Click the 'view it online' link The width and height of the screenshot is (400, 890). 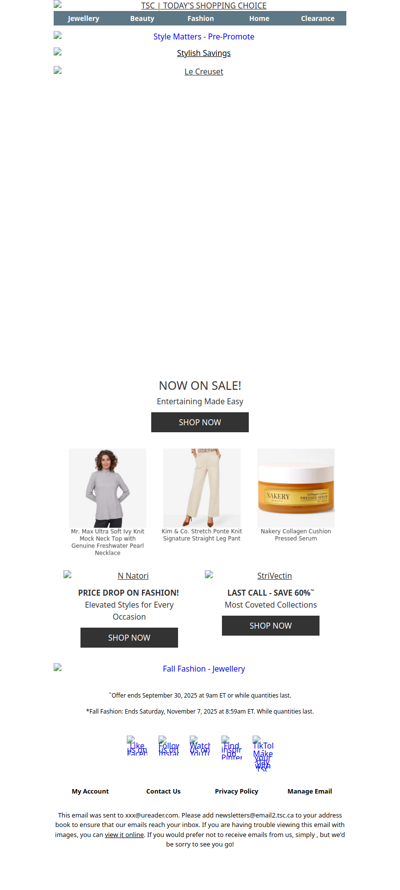coord(124,834)
